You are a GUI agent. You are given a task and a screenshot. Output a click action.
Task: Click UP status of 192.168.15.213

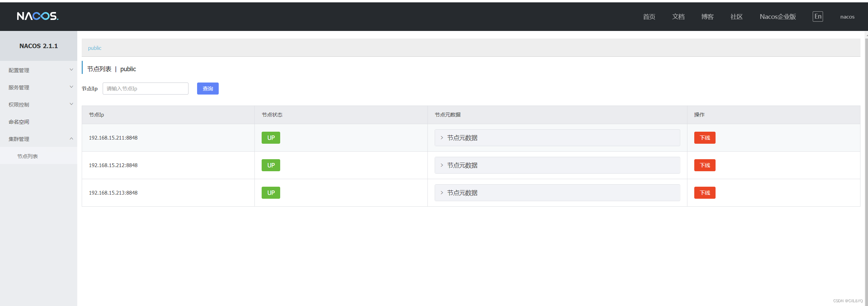click(271, 193)
